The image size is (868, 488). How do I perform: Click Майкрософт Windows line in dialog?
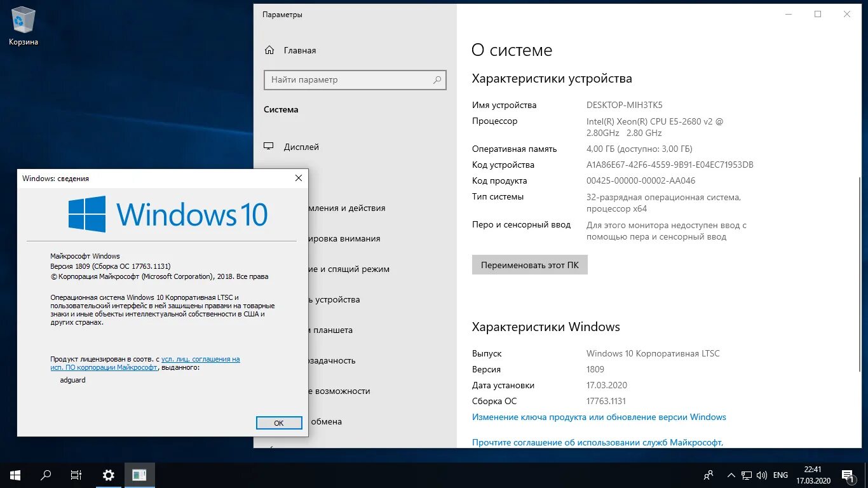(85, 256)
